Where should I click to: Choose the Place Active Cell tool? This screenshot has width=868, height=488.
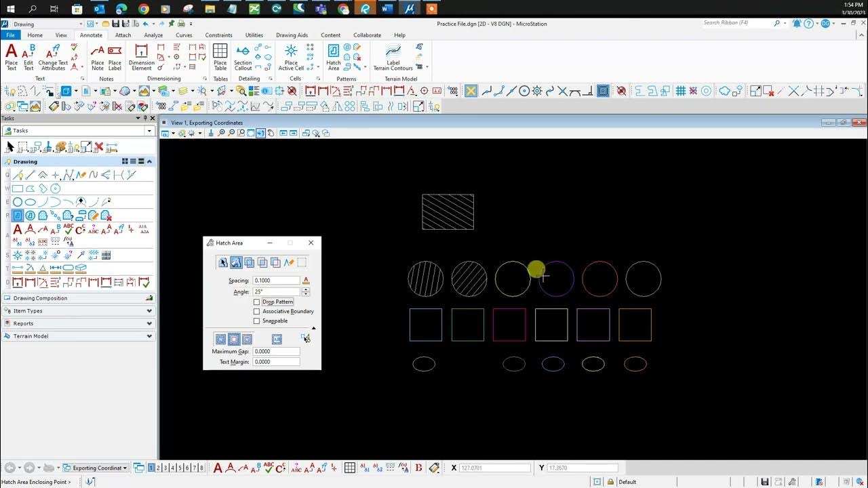coord(291,58)
